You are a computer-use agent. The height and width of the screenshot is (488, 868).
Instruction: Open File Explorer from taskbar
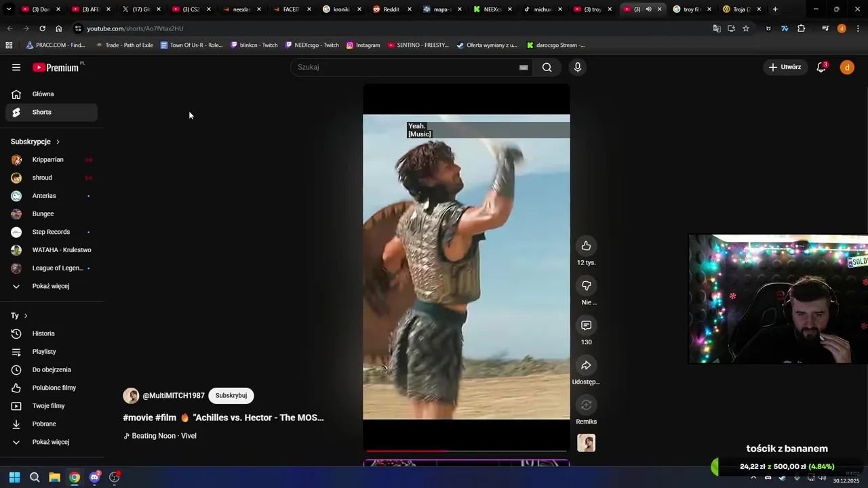click(x=54, y=477)
